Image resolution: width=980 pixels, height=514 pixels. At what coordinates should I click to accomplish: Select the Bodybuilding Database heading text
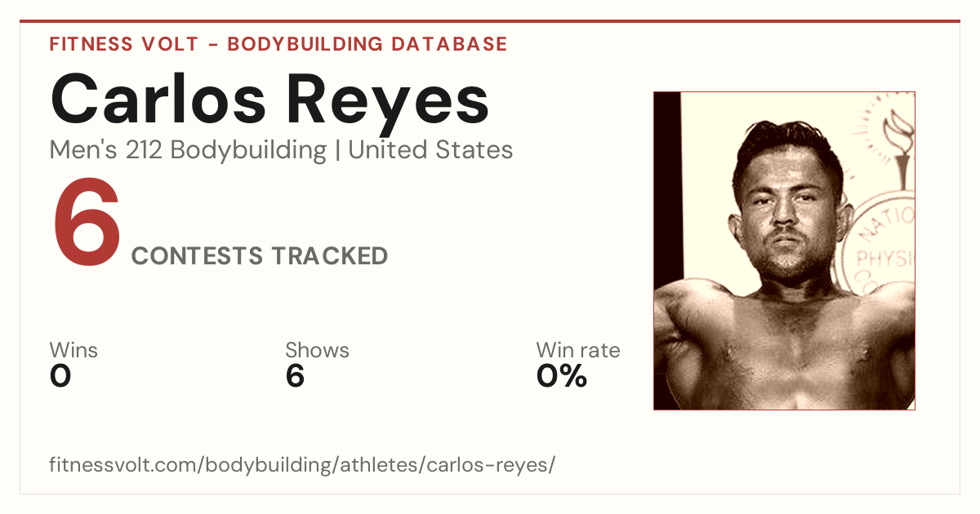(x=367, y=44)
